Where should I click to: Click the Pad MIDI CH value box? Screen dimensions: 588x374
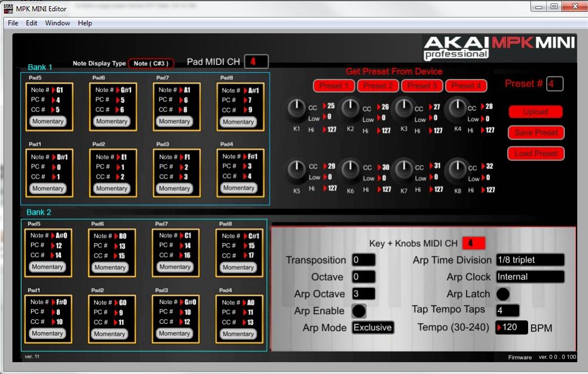257,62
